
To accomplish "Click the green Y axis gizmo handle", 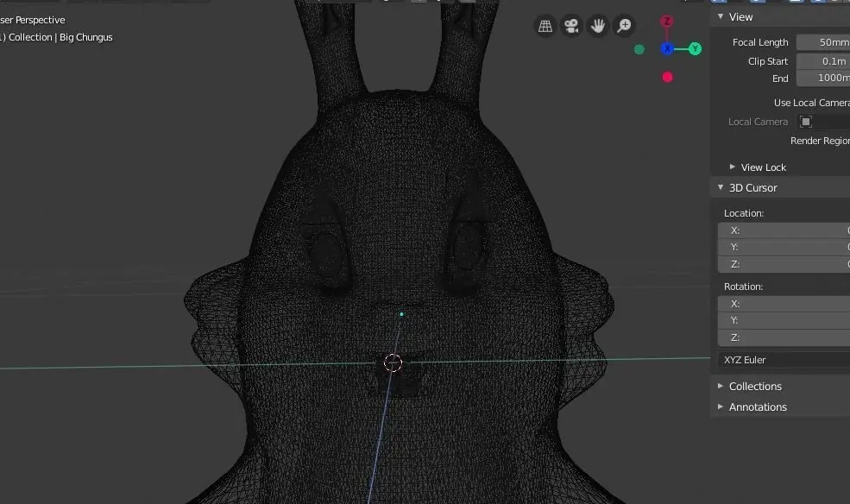I will pos(695,49).
